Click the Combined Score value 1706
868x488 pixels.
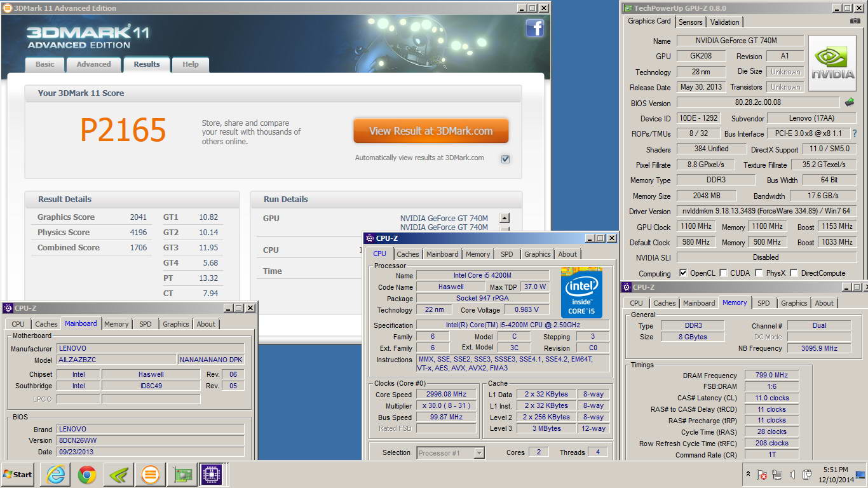[139, 248]
